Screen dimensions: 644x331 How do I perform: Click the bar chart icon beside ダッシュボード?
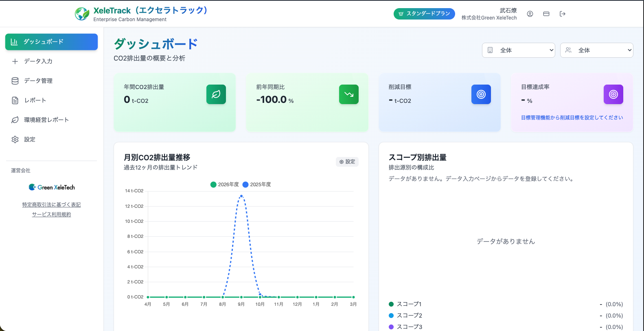coord(14,42)
